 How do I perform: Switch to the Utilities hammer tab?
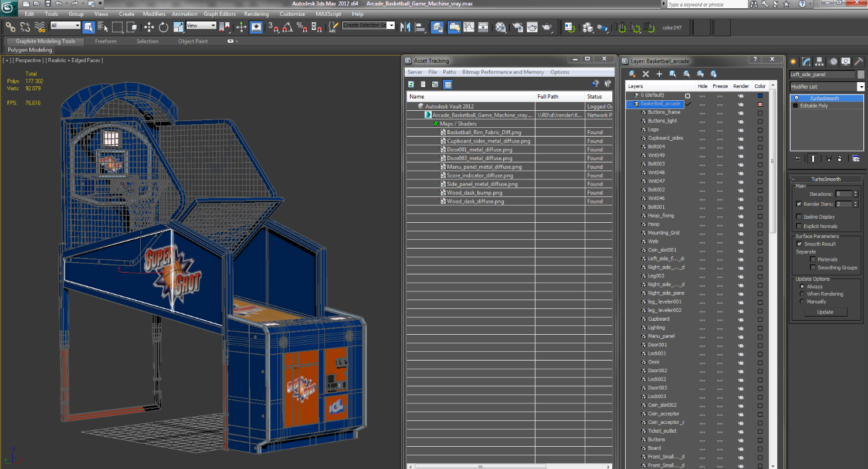[859, 62]
